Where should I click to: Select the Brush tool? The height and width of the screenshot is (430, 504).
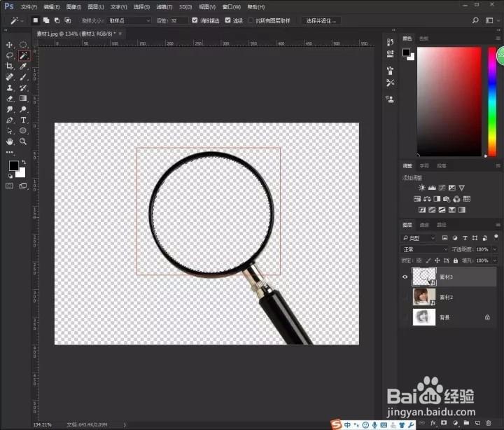(23, 77)
